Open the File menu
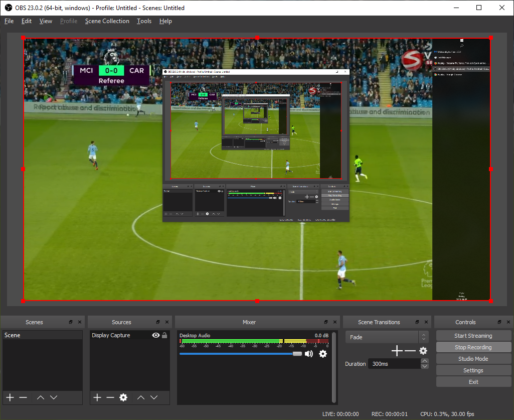 point(9,21)
